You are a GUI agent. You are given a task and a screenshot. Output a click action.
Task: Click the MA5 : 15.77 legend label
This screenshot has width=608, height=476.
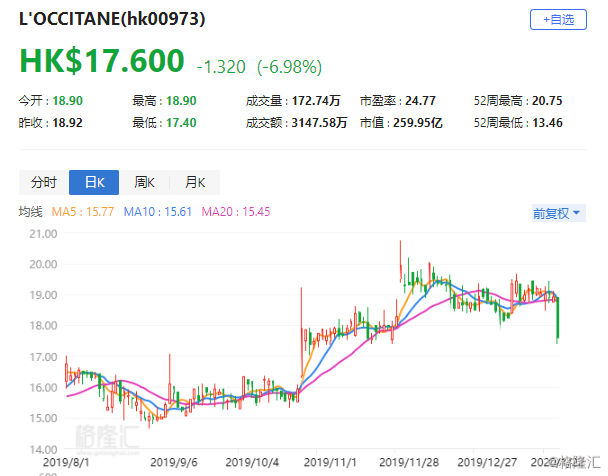coord(83,212)
